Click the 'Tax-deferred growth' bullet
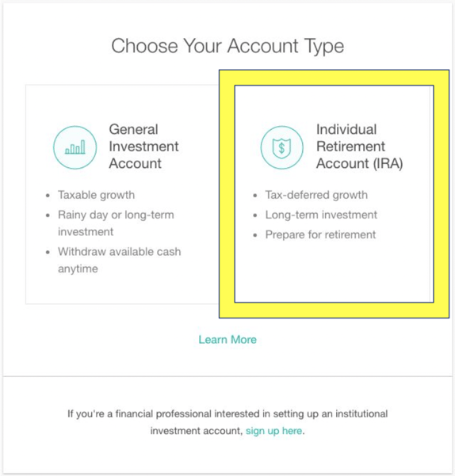 (x=316, y=195)
